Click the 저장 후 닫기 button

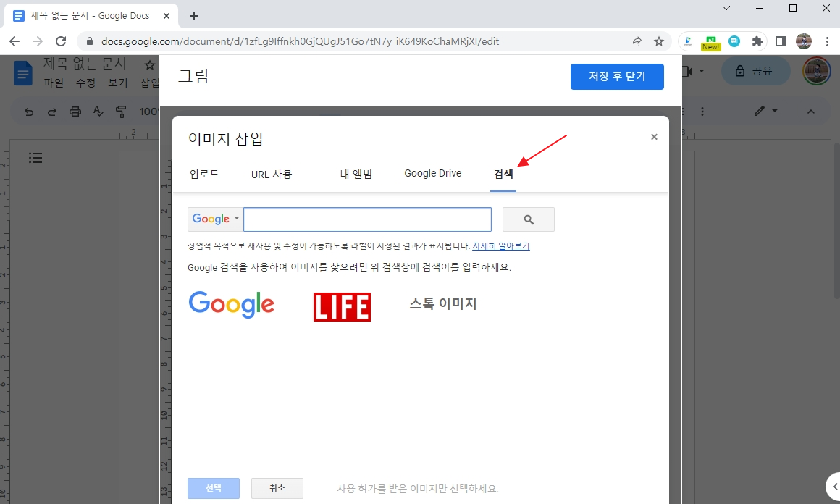pyautogui.click(x=617, y=77)
